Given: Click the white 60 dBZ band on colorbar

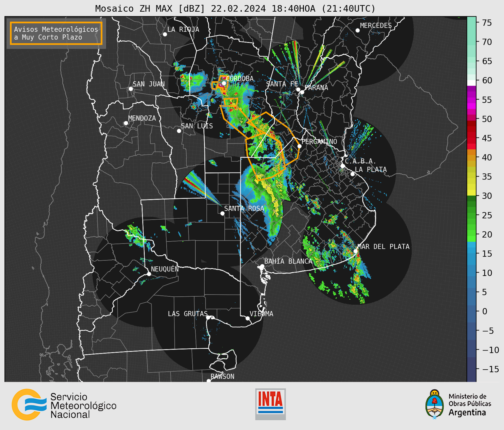Looking at the screenshot, I should [x=471, y=83].
